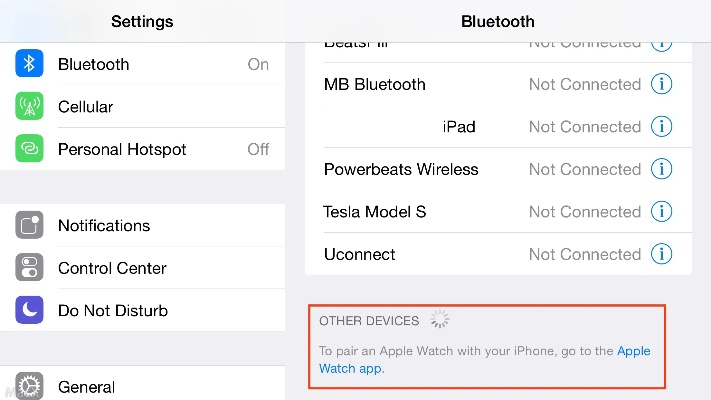Tap the Bluetooth icon in the Settings sidebar
This screenshot has height=400, width=711.
(x=30, y=64)
